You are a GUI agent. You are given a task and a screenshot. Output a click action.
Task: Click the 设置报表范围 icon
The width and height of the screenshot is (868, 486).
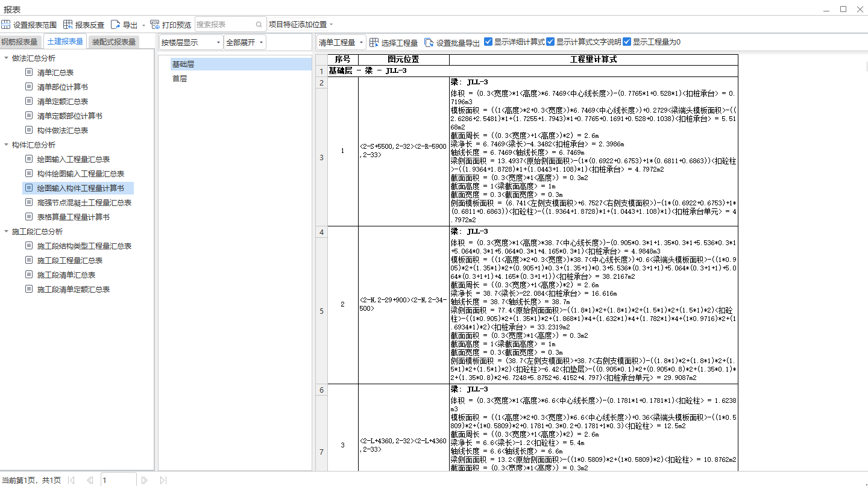pyautogui.click(x=6, y=25)
